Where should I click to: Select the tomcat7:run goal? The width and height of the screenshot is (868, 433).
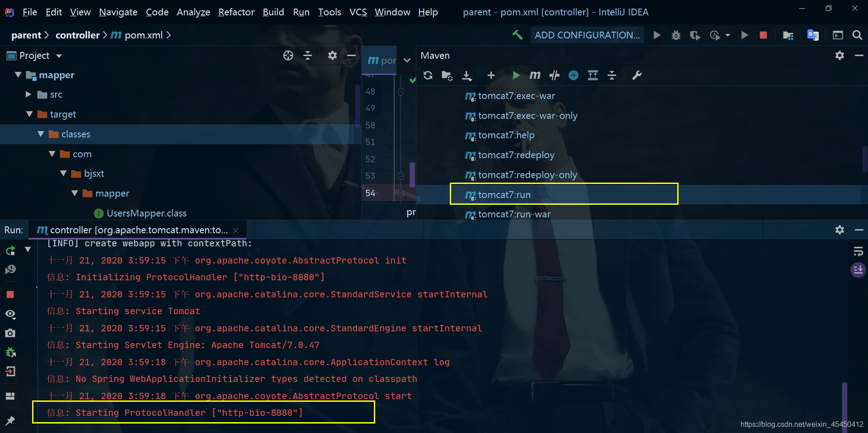pyautogui.click(x=504, y=195)
